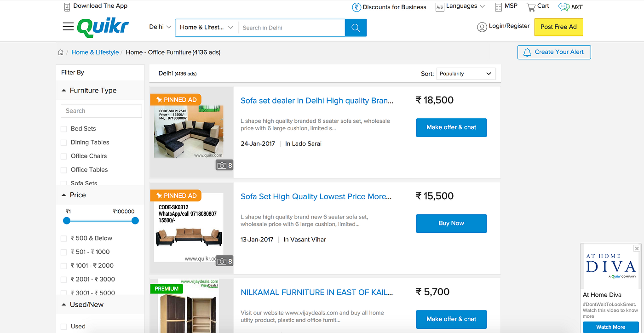
Task: Check the Office Tables filter
Action: pyautogui.click(x=64, y=170)
